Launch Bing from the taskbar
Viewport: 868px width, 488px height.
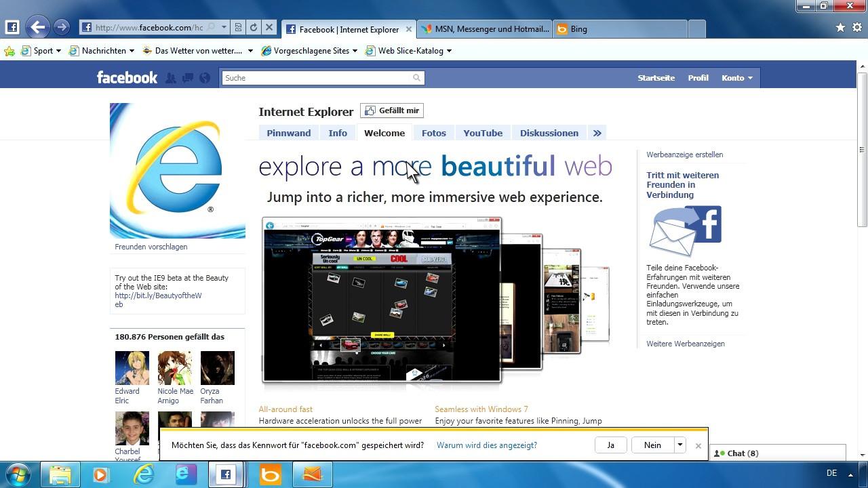coord(269,474)
